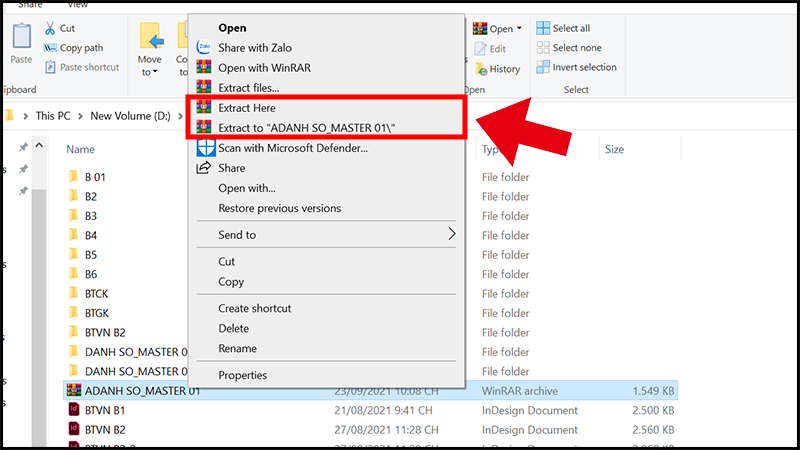This screenshot has height=450, width=800.
Task: Click the first quick access pin icon
Action: coord(23,147)
